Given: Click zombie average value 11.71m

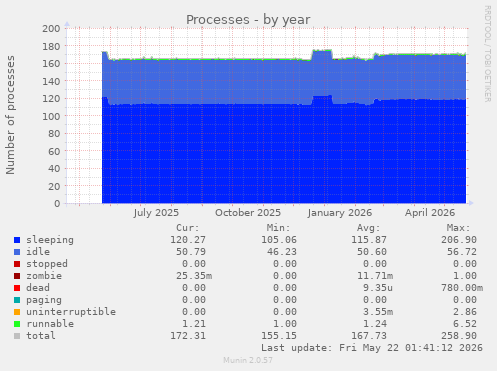Looking at the screenshot, I should click(375, 276).
